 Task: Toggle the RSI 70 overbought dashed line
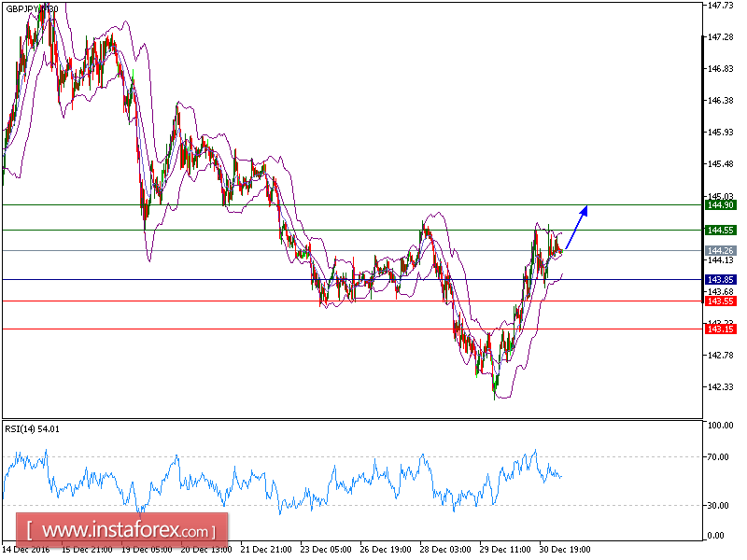coord(280,456)
